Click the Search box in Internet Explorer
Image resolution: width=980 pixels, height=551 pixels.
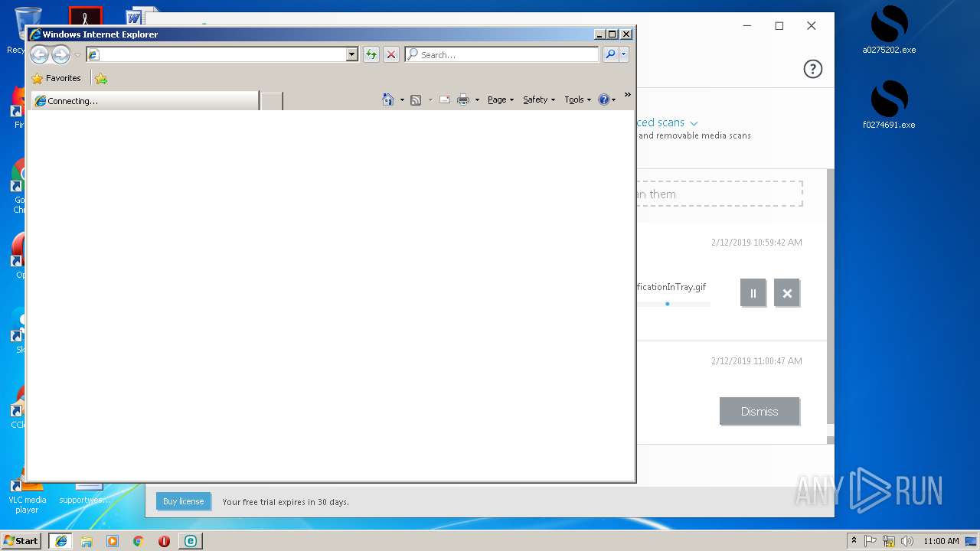[x=502, y=54]
